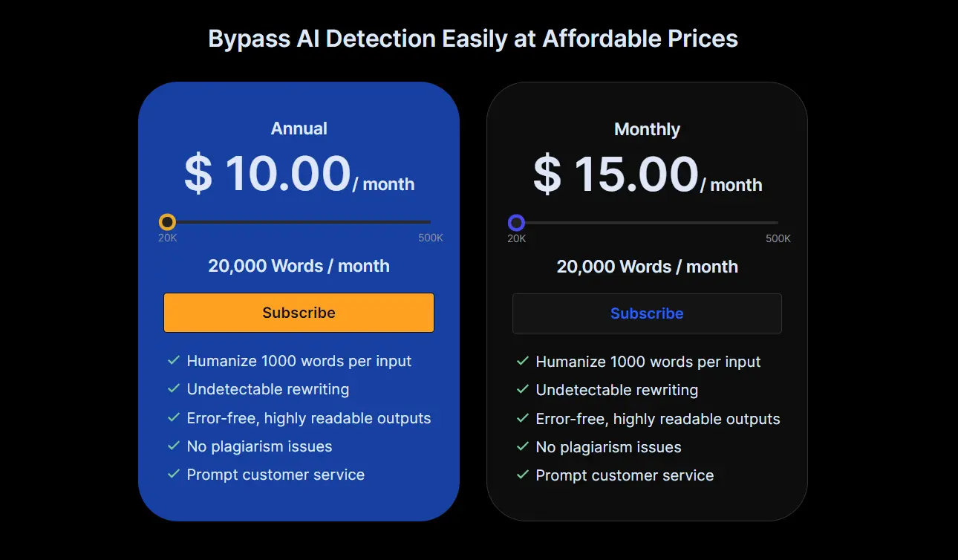The width and height of the screenshot is (958, 560).
Task: Click the checkmark beside Monthly's Undetectable rewriting
Action: [x=521, y=390]
